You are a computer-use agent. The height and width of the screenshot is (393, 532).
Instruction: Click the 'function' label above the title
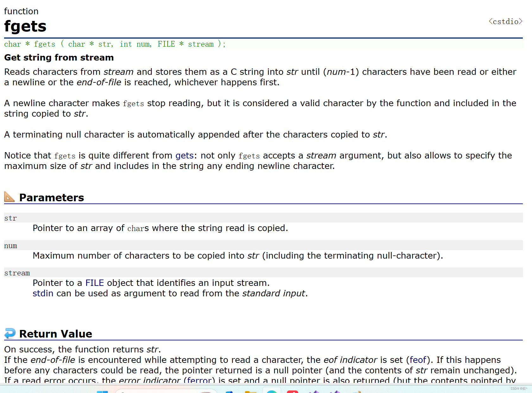coord(21,11)
